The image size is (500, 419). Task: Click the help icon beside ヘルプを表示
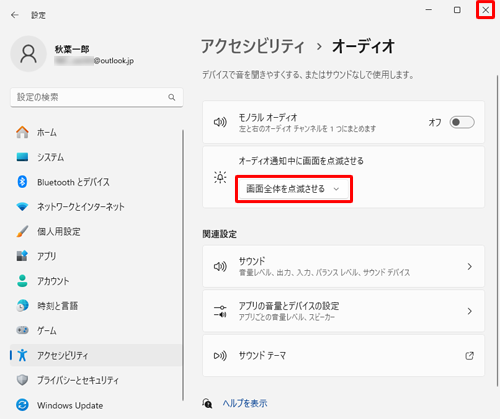(207, 403)
